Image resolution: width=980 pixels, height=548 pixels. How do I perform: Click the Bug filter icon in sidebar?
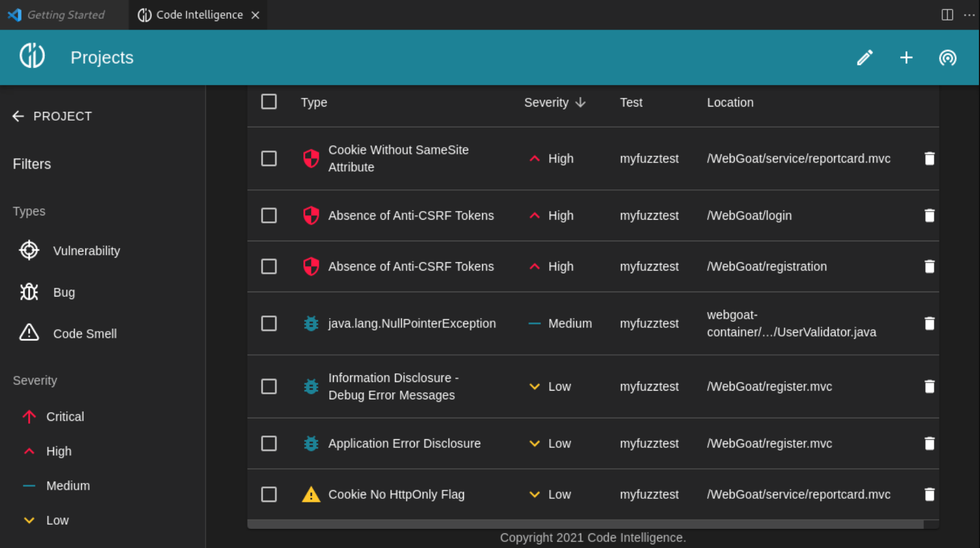29,292
